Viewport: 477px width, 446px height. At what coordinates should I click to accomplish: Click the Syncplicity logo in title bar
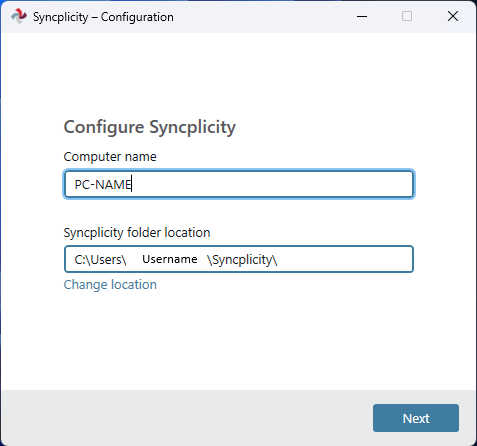tap(19, 16)
